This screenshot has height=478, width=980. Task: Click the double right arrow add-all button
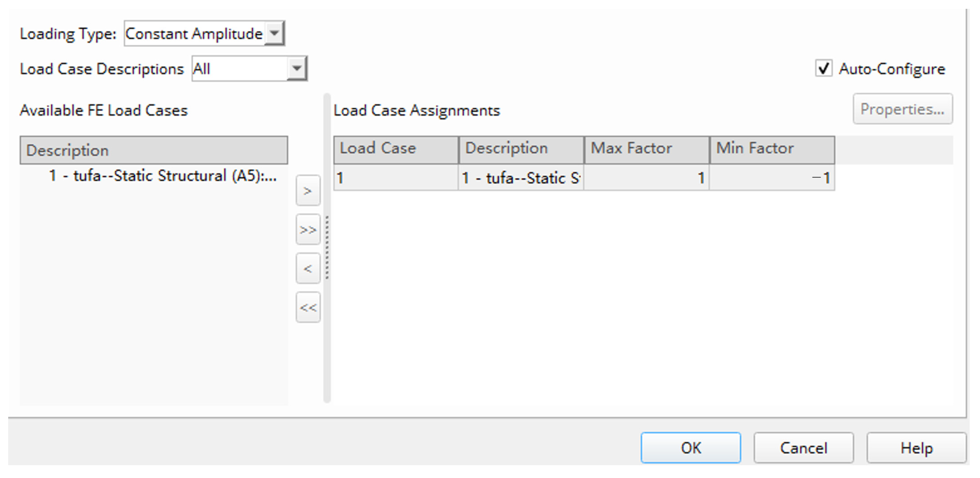tap(308, 230)
